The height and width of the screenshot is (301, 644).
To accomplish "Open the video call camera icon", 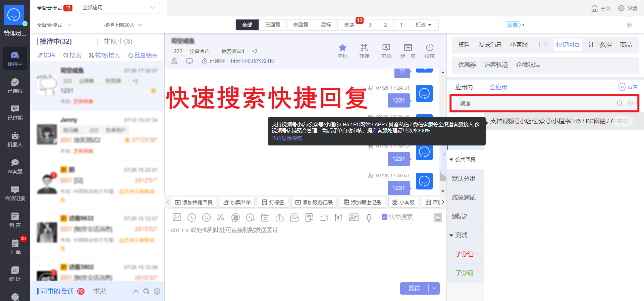I will [x=324, y=218].
